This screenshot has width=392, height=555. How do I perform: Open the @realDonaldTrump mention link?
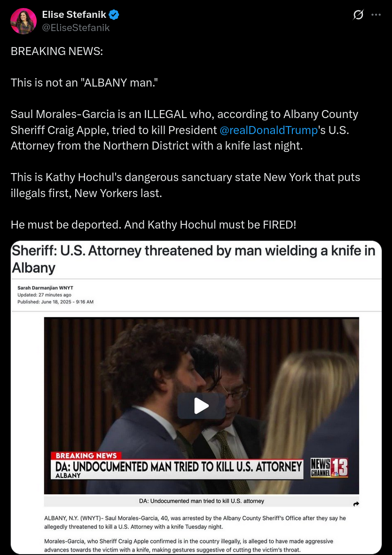pos(268,130)
